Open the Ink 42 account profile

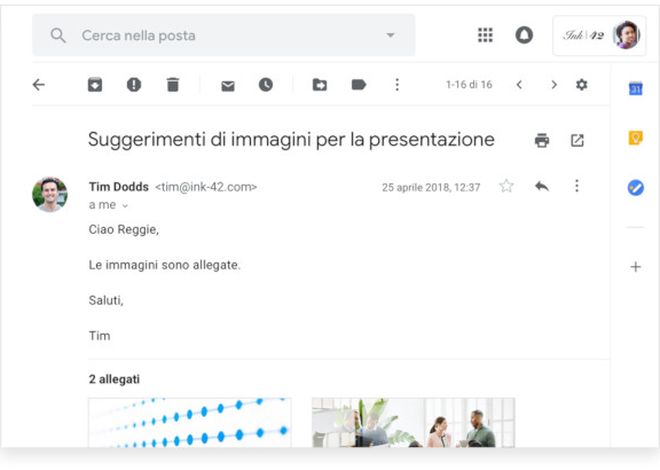coord(599,35)
